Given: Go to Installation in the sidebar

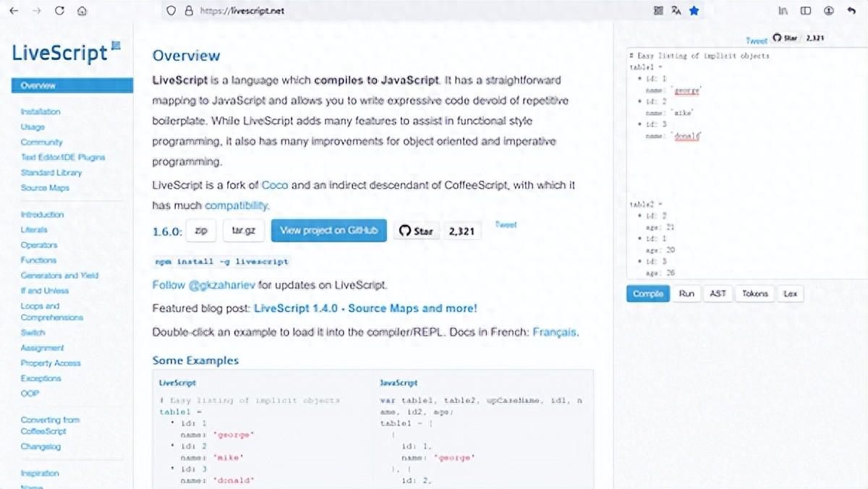Looking at the screenshot, I should [x=41, y=111].
